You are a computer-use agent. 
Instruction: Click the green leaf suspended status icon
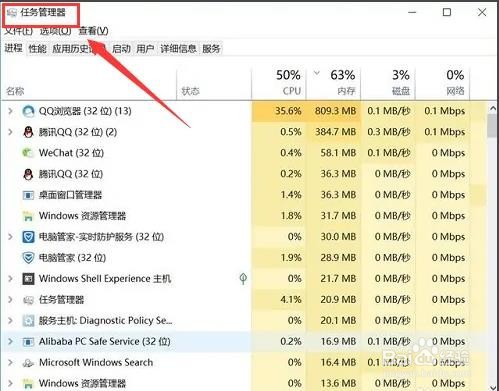[243, 279]
